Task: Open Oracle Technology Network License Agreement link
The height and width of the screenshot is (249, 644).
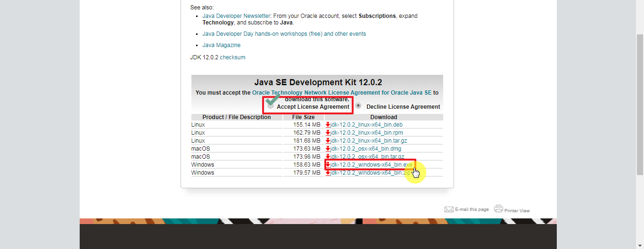Action: tap(342, 93)
